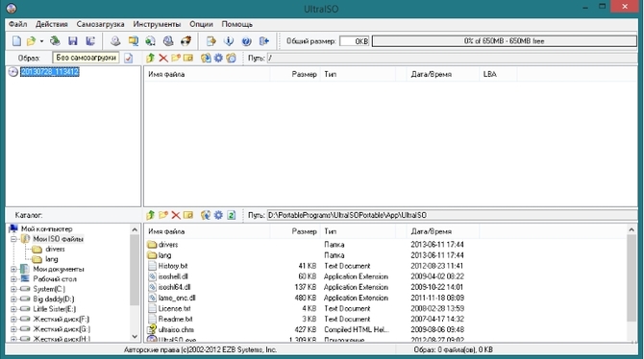Create a new image with New icon

pyautogui.click(x=16, y=41)
